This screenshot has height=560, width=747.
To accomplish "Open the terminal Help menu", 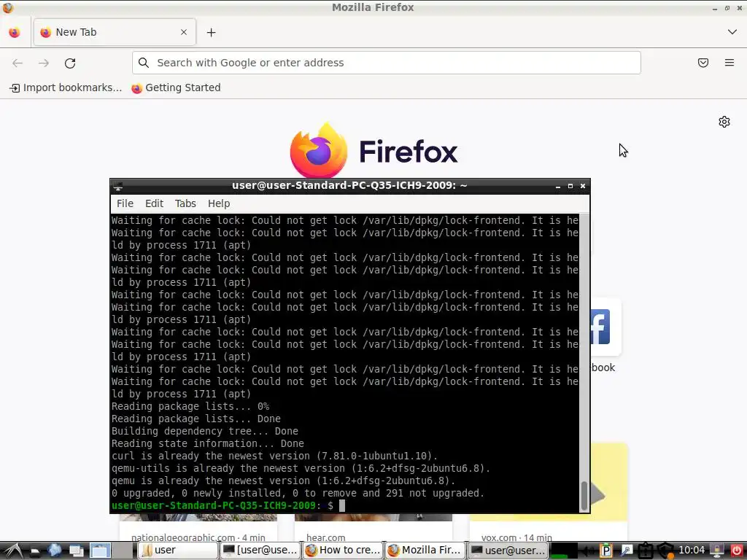I will point(219,203).
